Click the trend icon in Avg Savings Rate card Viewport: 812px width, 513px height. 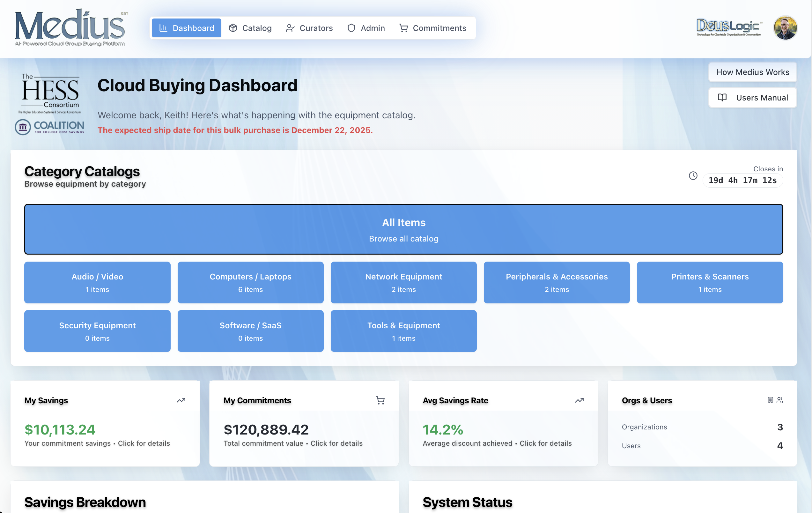point(579,400)
